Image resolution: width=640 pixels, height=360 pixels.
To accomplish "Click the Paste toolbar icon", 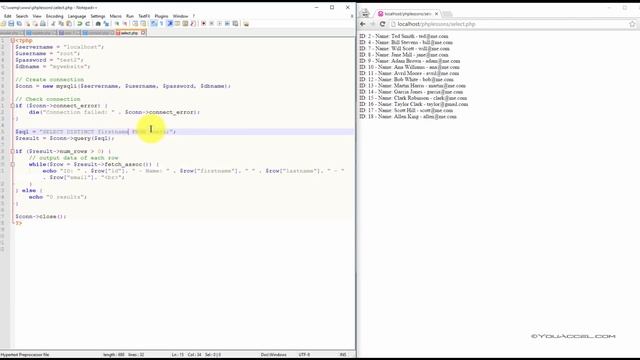I will pos(69,24).
